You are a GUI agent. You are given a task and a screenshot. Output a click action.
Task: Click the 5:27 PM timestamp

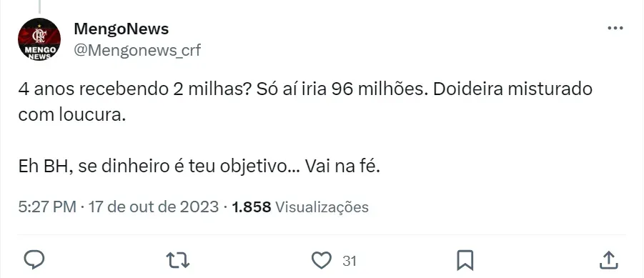tap(47, 207)
